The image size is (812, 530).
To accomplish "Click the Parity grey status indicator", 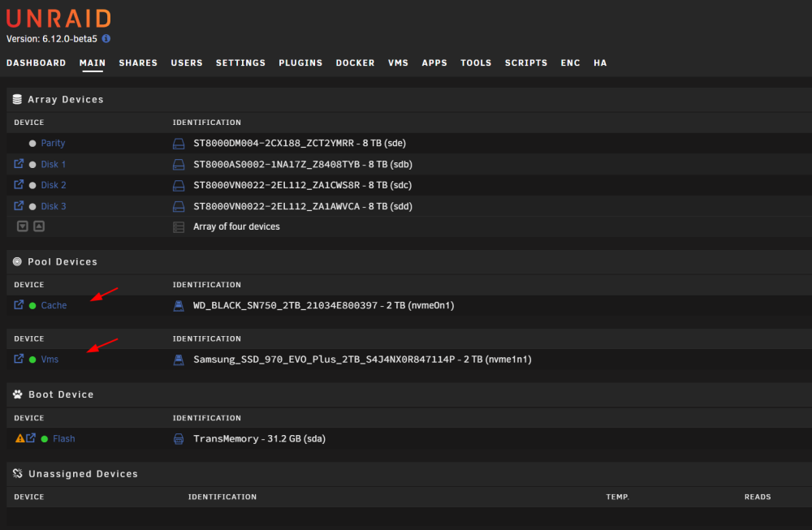I will click(x=32, y=144).
